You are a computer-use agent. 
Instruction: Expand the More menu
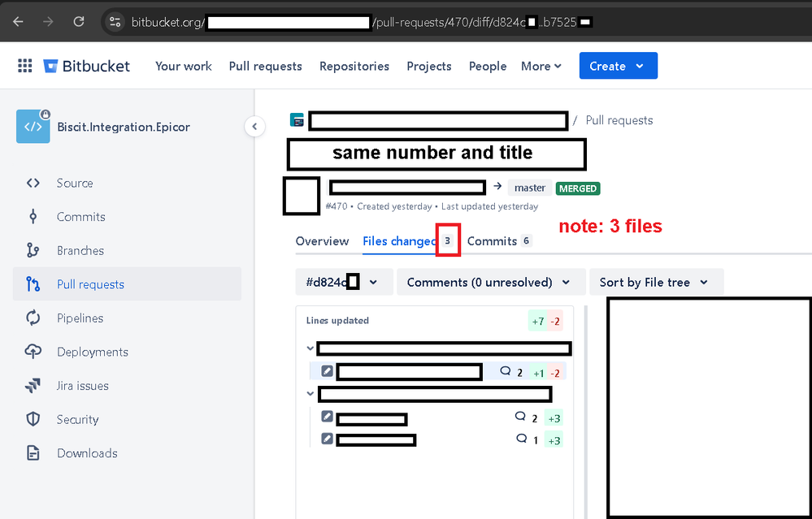click(x=541, y=67)
